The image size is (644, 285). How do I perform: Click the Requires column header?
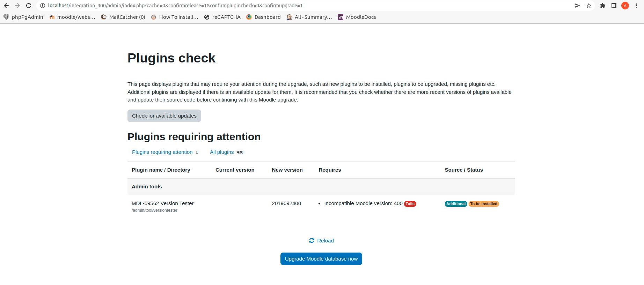pyautogui.click(x=330, y=170)
